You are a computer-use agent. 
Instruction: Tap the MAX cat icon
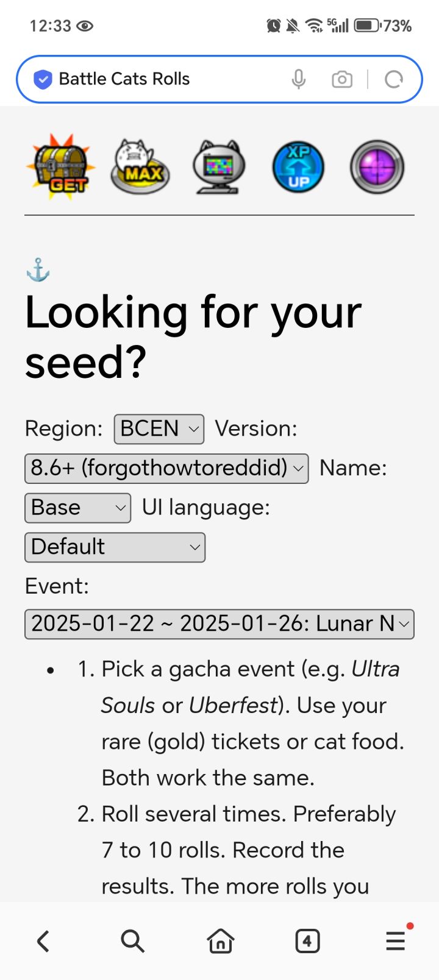tap(140, 166)
